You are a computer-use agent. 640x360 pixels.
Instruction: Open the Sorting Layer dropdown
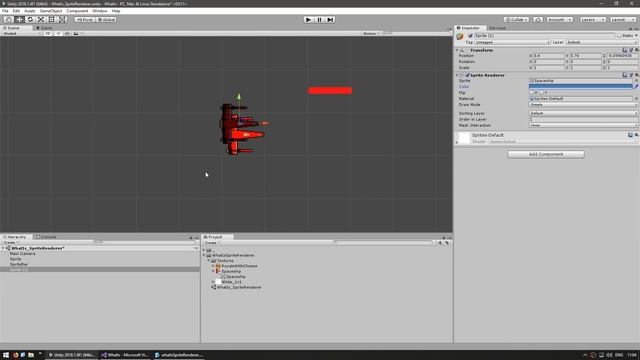pyautogui.click(x=583, y=113)
